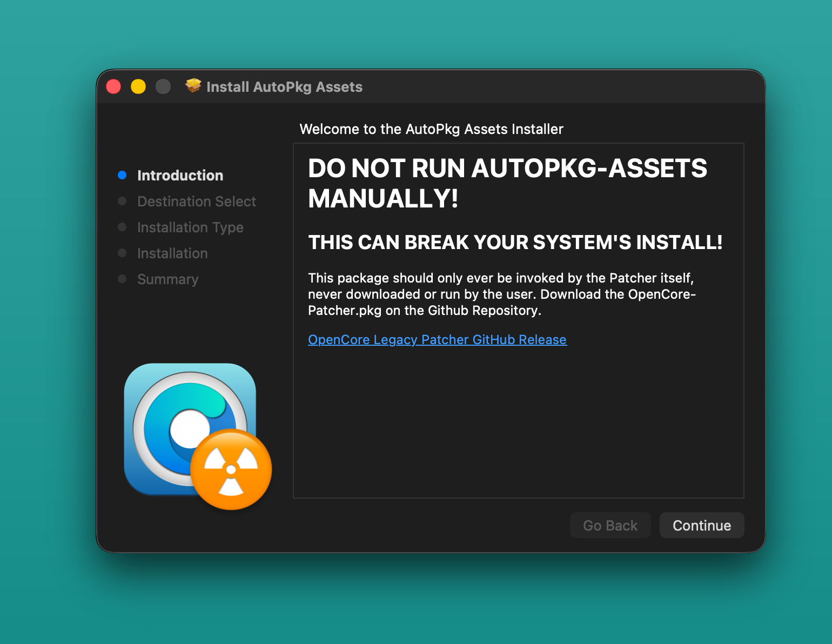Click the Welcome to AutoPkg Assets Installer heading

431,129
